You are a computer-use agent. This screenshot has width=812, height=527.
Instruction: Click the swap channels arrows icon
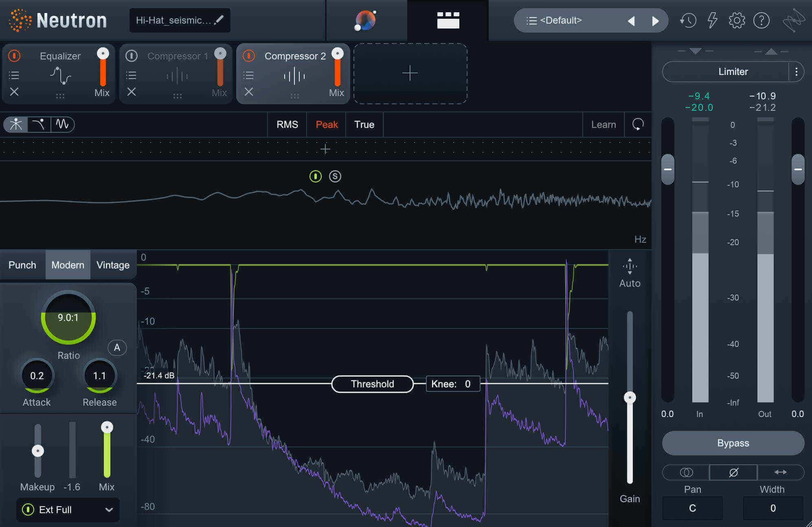(x=780, y=472)
